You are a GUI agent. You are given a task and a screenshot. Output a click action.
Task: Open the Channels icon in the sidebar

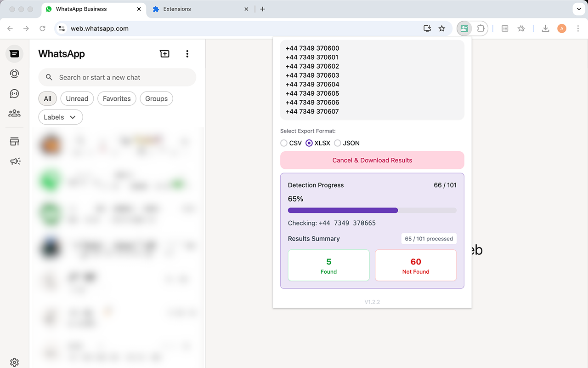click(14, 93)
